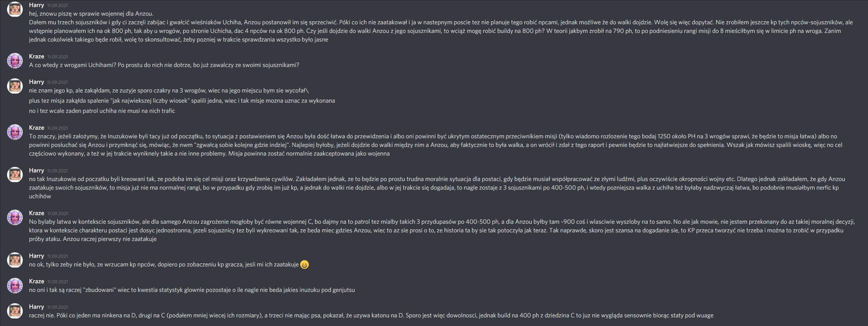Select Harry username above 'nie znam jego kp'
Screen dimensions: 868x326
tap(36, 82)
